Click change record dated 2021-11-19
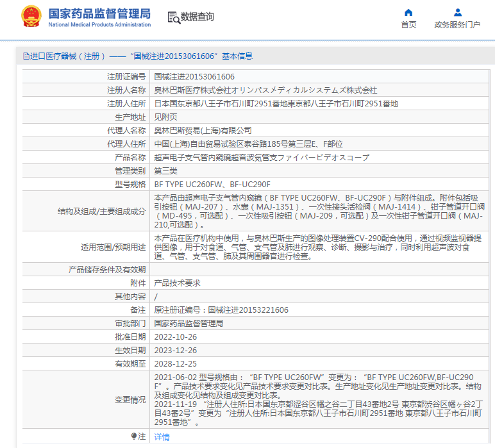Screen dimensions: 495x448 [x=319, y=413]
